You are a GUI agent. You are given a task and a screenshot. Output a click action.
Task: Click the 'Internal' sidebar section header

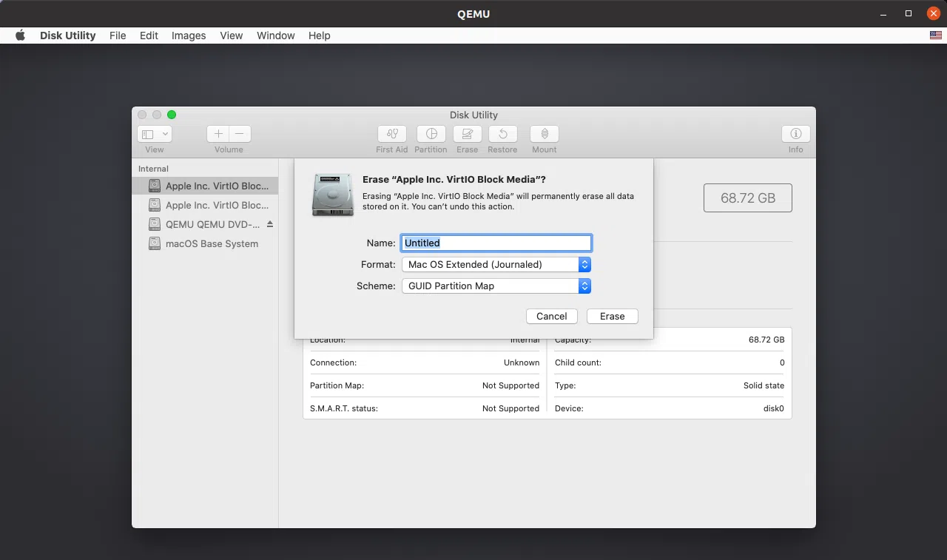(x=153, y=169)
